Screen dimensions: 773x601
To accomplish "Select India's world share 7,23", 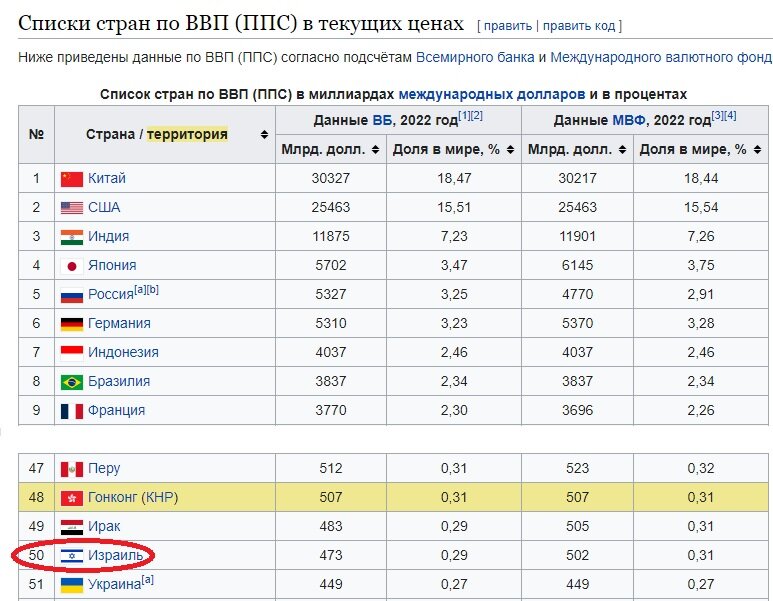I will pos(454,236).
